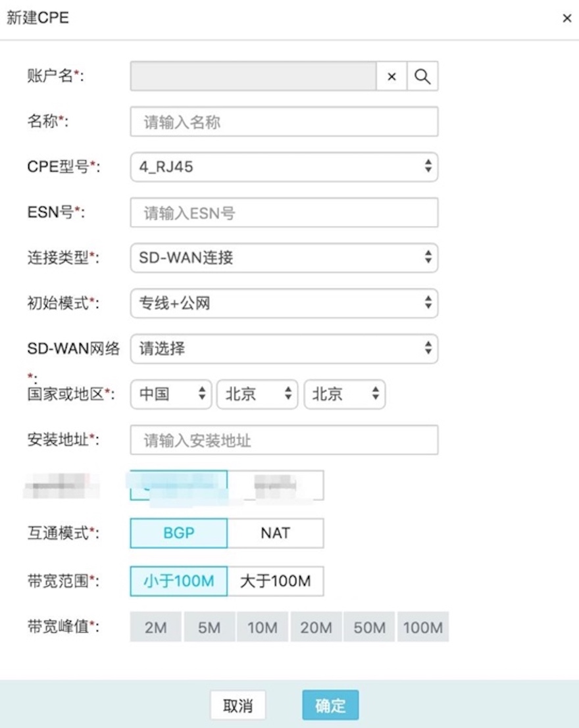Open the SD-WAN网络 selection dropdown

284,349
